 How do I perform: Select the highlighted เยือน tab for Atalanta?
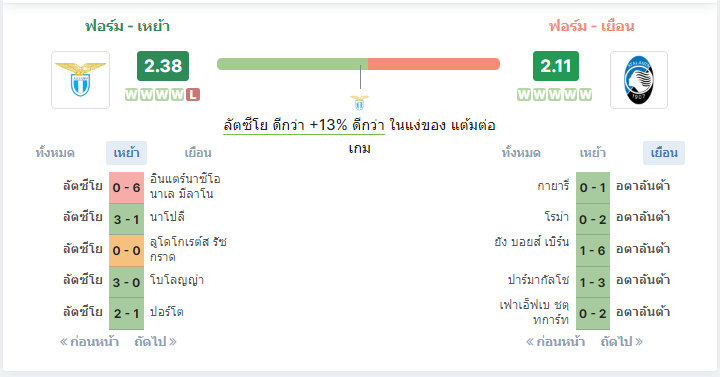tap(664, 153)
